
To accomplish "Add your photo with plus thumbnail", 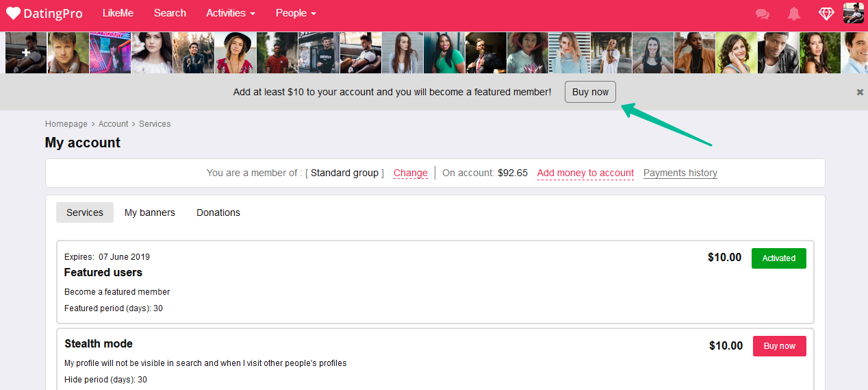I will point(26,53).
